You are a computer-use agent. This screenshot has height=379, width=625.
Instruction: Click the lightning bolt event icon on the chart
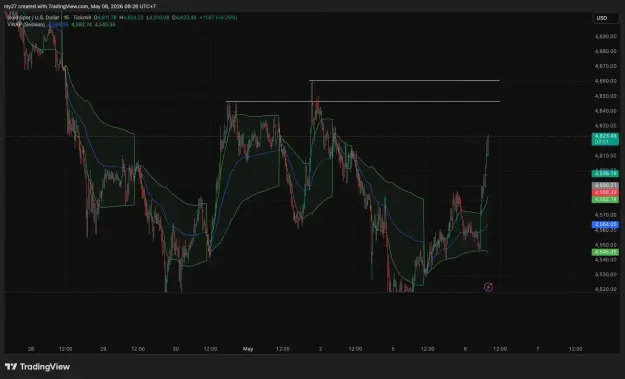click(488, 287)
